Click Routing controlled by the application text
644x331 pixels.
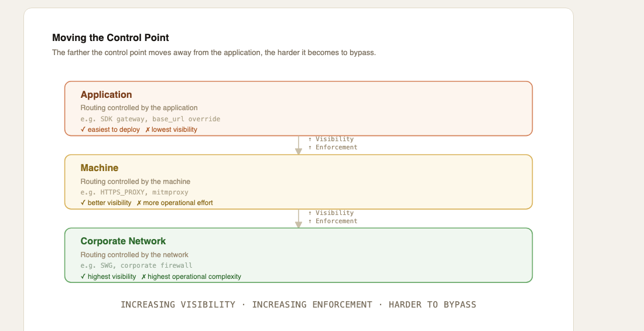tap(139, 108)
